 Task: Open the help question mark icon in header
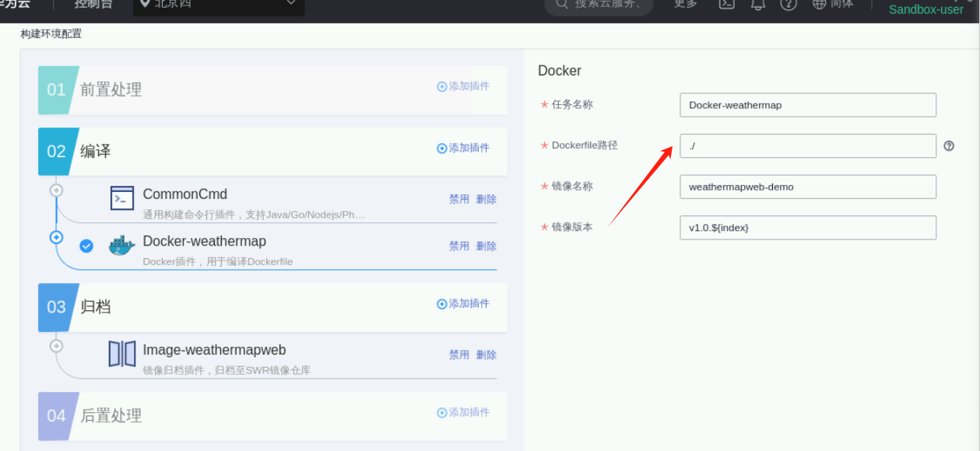coord(789,4)
